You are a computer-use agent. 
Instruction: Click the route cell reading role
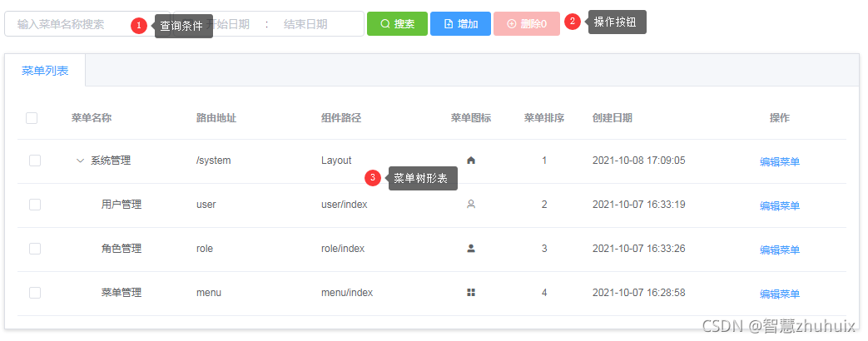click(x=204, y=249)
